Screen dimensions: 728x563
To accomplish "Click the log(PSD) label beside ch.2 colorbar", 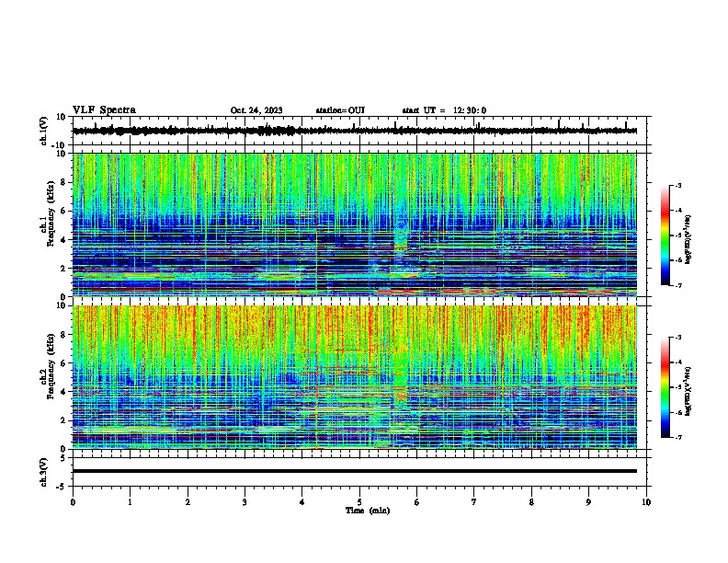I will pos(688,391).
